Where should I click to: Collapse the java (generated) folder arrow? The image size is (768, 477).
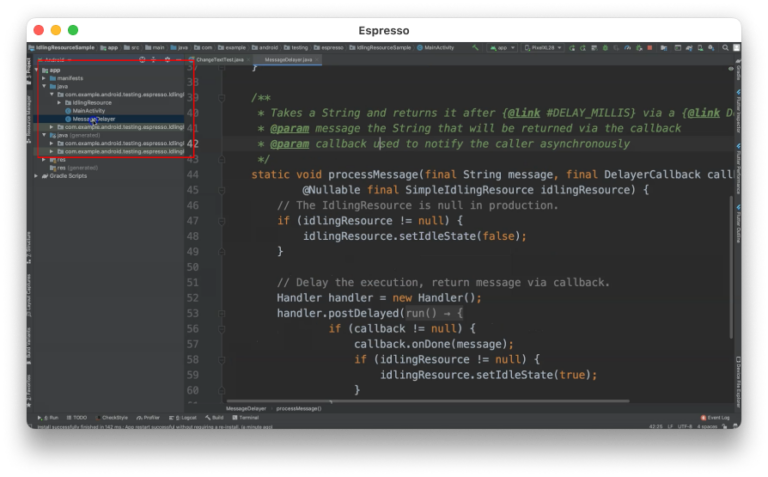click(44, 135)
